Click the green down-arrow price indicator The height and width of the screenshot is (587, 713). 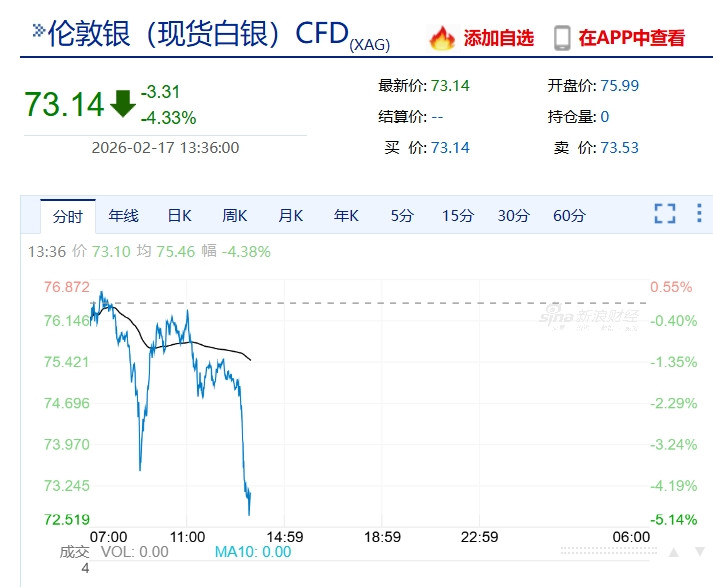click(x=123, y=103)
